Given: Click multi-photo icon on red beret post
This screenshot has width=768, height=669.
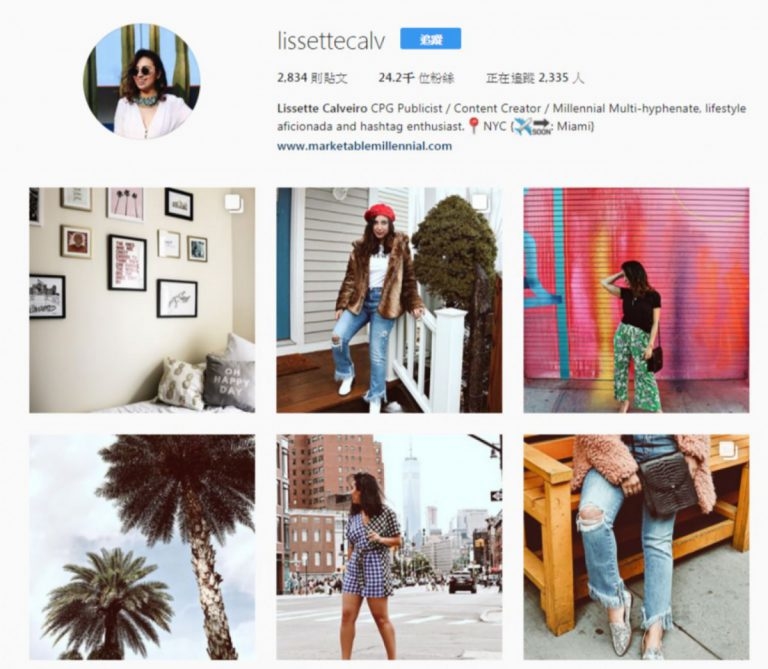Looking at the screenshot, I should pyautogui.click(x=481, y=204).
